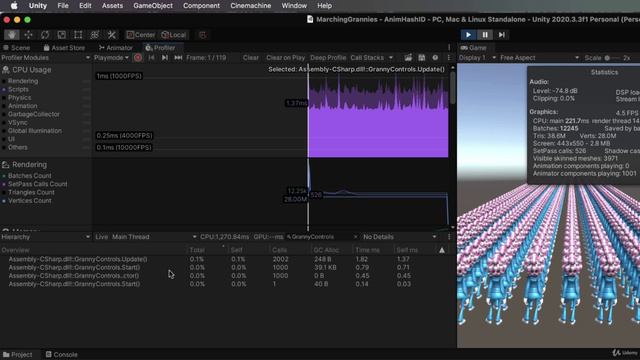The height and width of the screenshot is (360, 640).
Task: Open the Console tab
Action: 62,354
